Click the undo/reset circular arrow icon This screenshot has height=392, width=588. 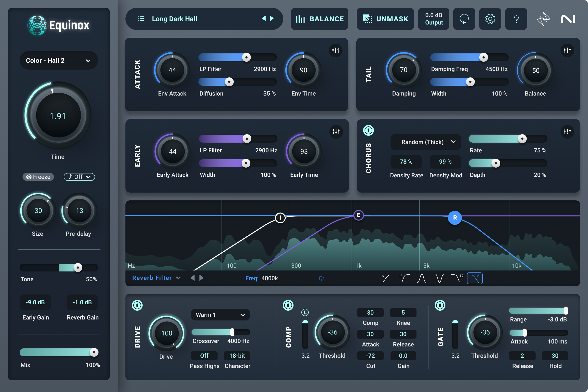coord(464,19)
